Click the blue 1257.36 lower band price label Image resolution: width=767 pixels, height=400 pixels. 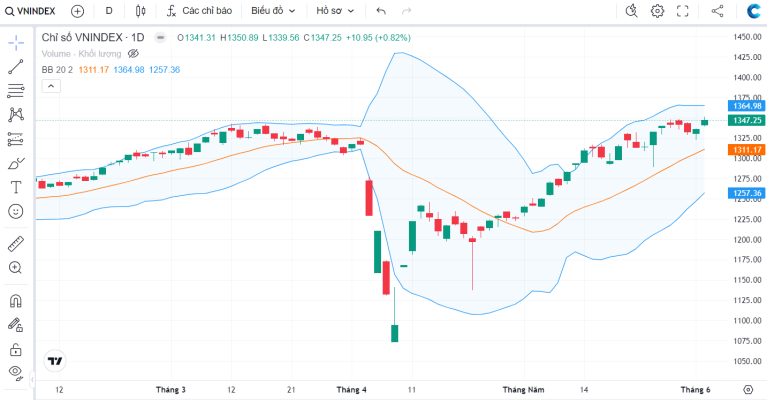click(746, 193)
